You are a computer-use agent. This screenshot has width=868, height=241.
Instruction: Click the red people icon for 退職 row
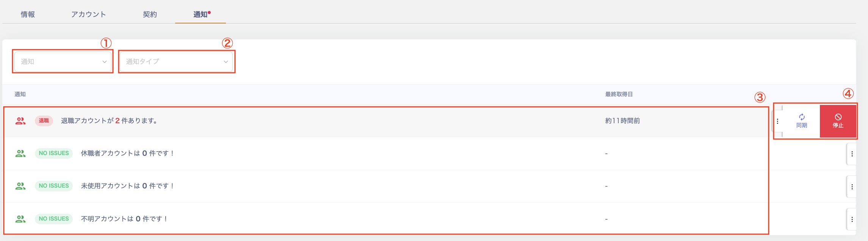click(x=20, y=121)
